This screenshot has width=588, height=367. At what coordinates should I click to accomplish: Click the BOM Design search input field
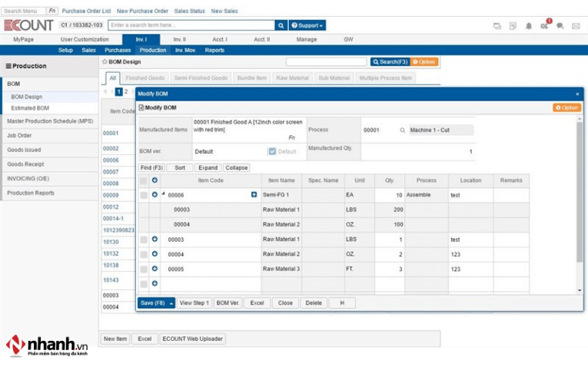click(x=326, y=61)
